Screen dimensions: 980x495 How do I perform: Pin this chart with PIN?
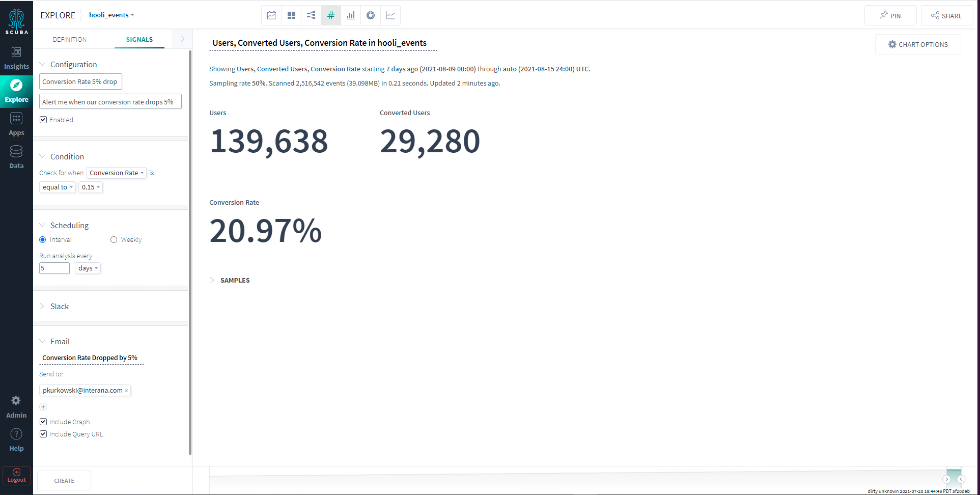point(890,15)
